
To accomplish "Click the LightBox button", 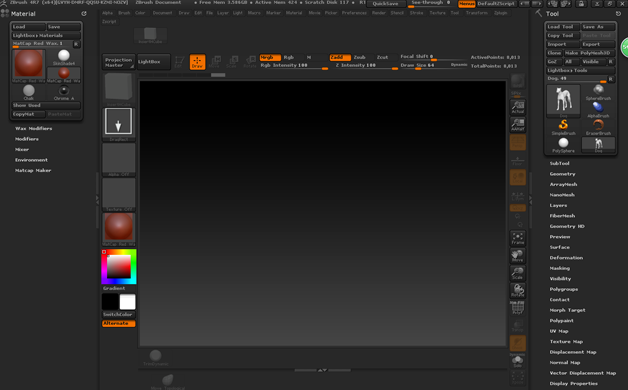I will click(153, 62).
